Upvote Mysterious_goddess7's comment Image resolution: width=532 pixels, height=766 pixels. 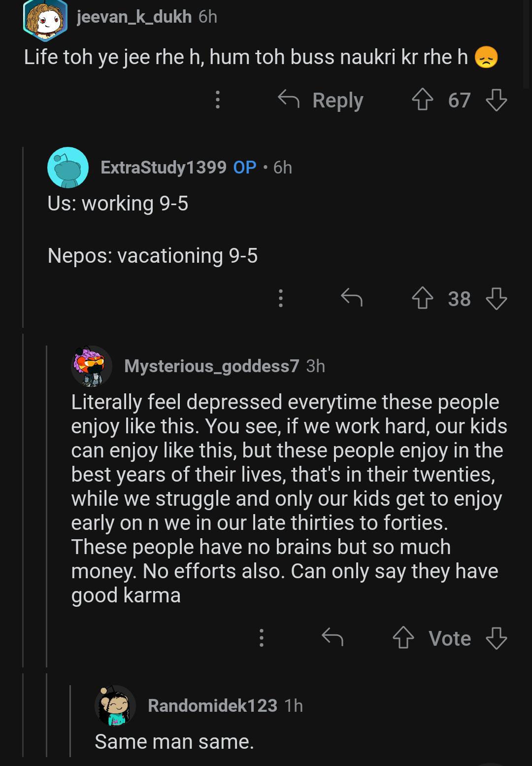tap(403, 638)
